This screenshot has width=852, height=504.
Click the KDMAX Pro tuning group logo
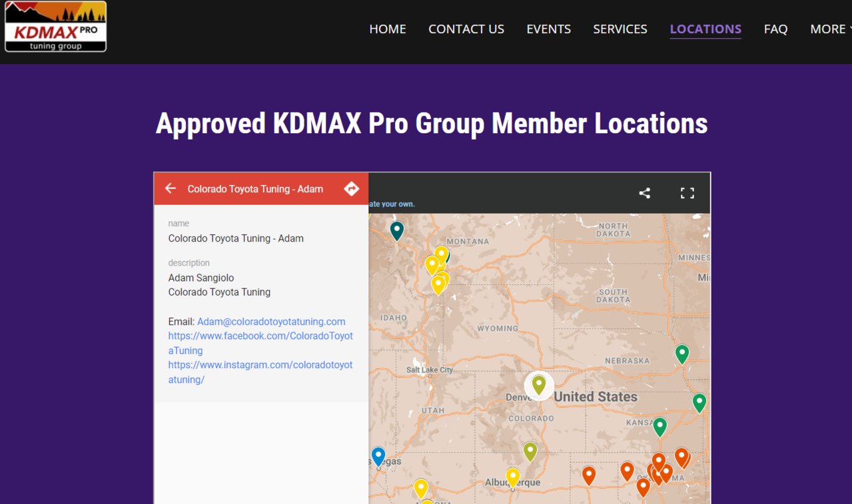click(55, 27)
